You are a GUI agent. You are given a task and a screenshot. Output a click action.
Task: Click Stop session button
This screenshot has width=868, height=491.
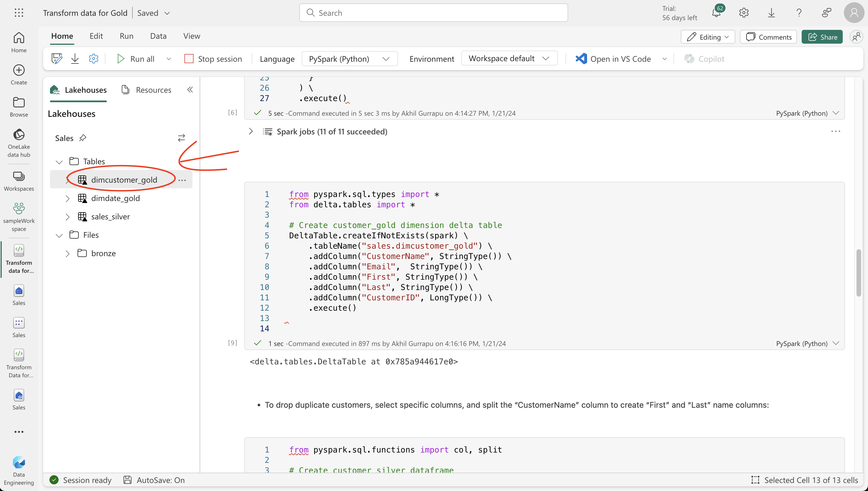[x=213, y=59]
